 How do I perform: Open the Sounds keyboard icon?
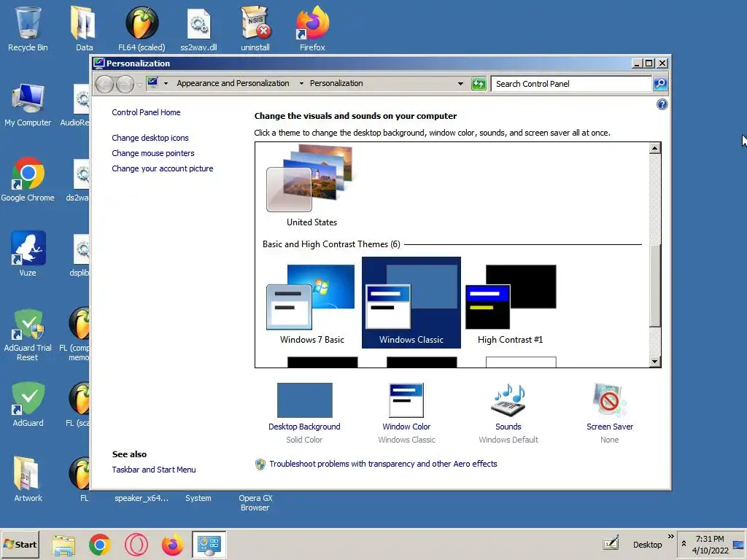coord(508,400)
